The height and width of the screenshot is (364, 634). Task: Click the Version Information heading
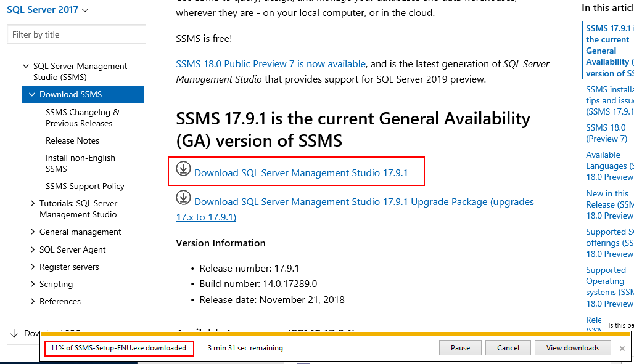point(221,243)
